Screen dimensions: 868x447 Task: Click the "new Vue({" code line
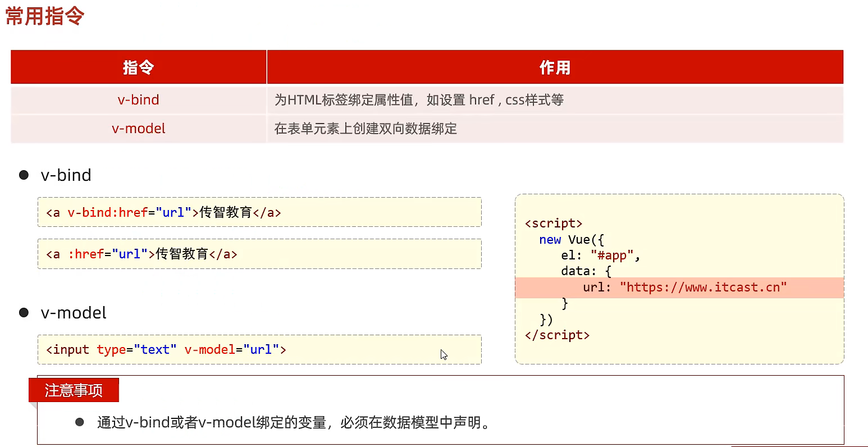click(572, 240)
